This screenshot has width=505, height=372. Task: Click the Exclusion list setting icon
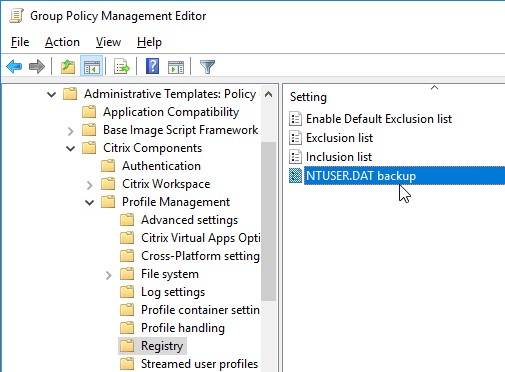point(295,138)
